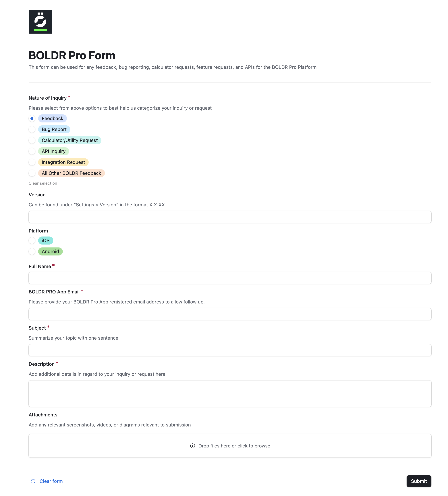Screen dimensions: 448x496
Task: Select the Integration Request option
Action: click(32, 162)
